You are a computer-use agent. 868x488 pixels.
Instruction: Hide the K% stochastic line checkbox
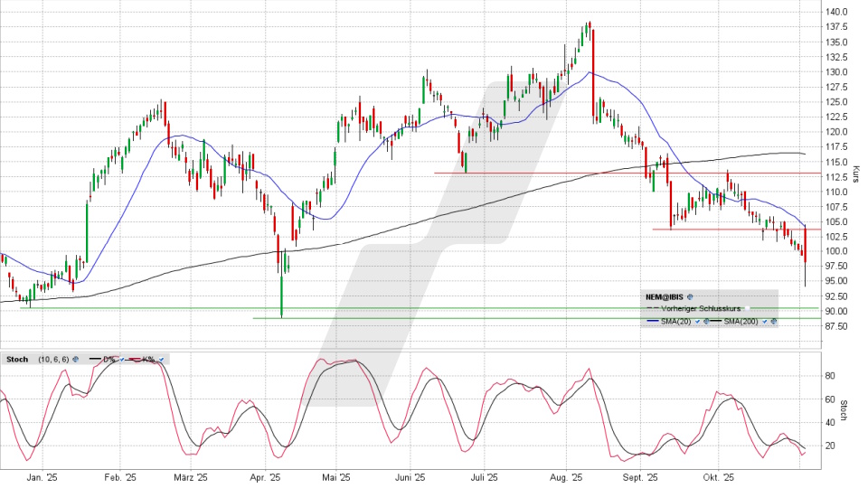[x=160, y=359]
